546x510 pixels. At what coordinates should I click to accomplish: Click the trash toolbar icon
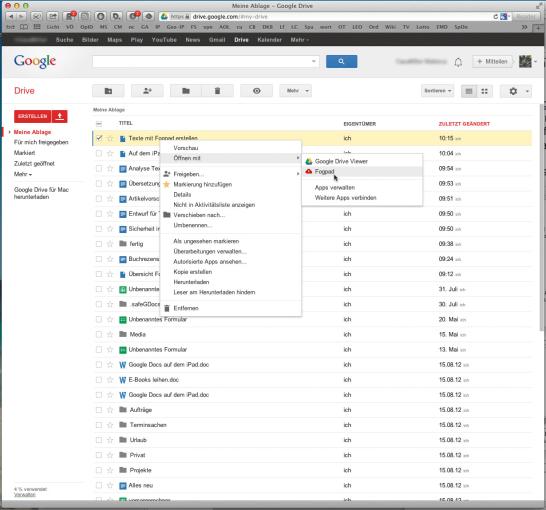click(217, 91)
